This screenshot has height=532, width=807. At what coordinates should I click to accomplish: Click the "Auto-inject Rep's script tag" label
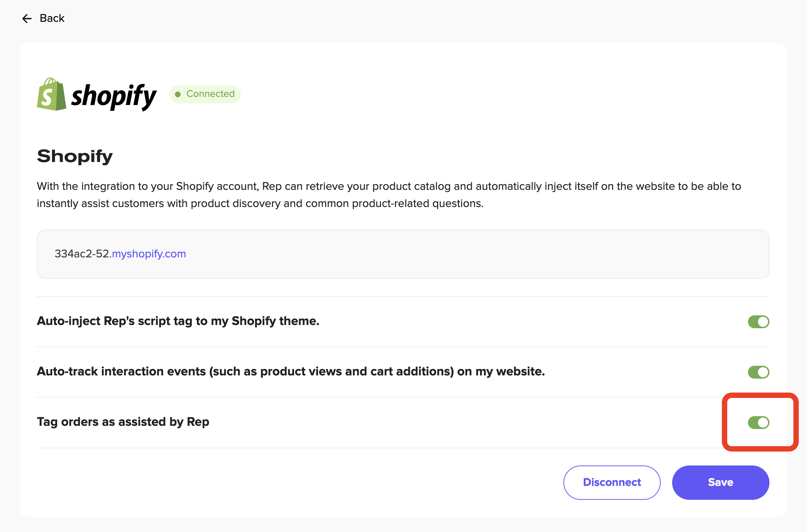(178, 321)
